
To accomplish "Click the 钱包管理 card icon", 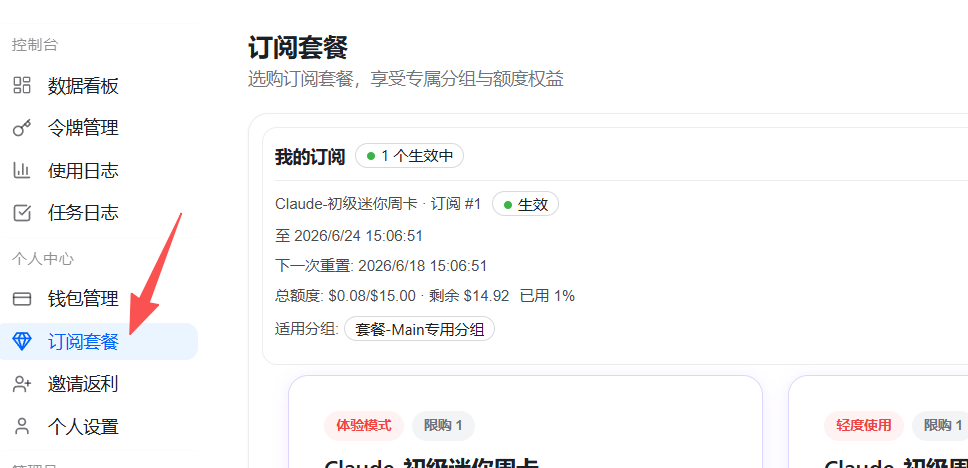I will [x=22, y=299].
